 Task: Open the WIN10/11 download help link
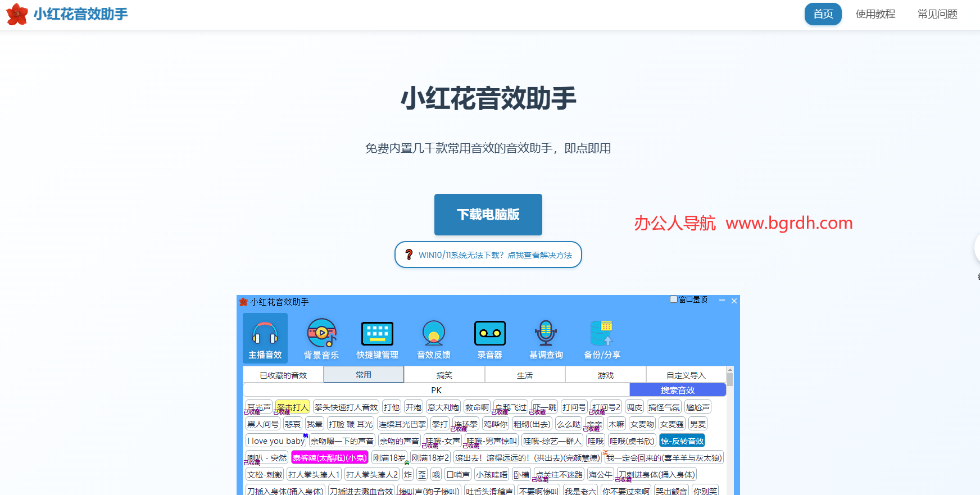click(488, 255)
